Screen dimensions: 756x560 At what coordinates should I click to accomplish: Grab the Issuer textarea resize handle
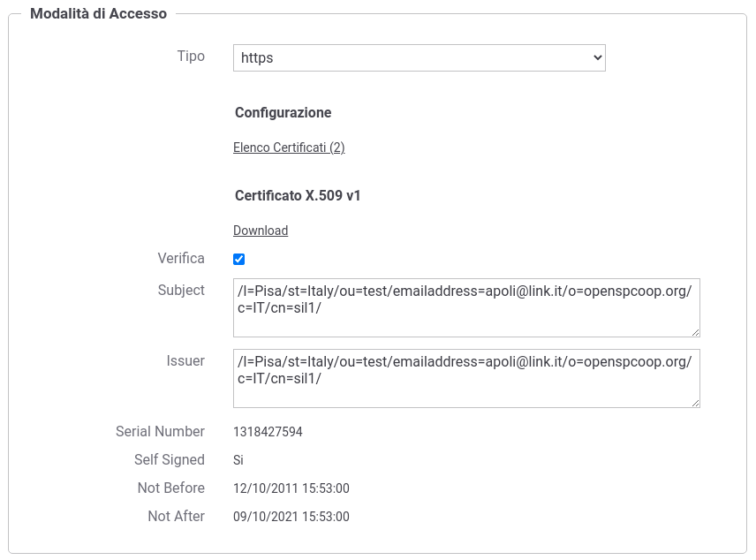(x=695, y=404)
